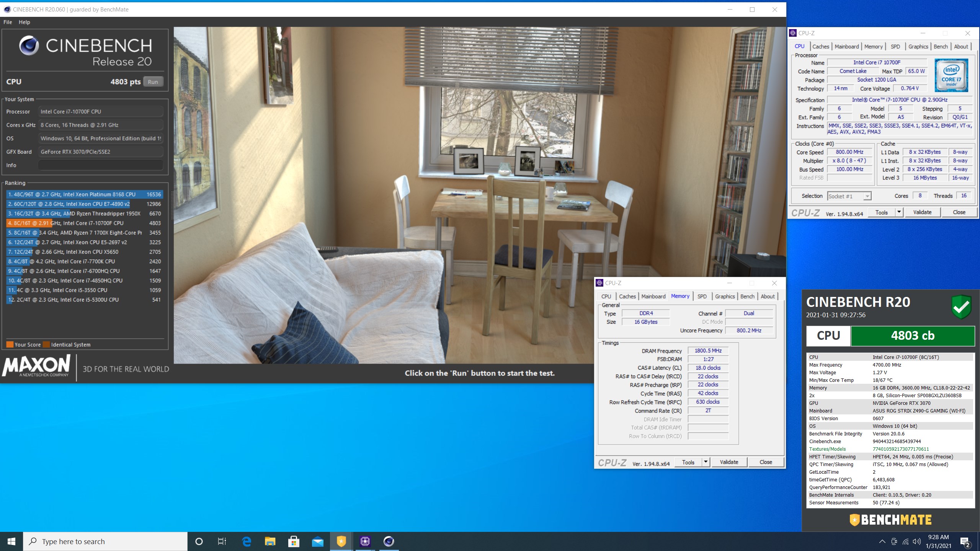Select ranking row Xeon CPU E5-2697 v2
980x551 pixels.
coord(85,242)
